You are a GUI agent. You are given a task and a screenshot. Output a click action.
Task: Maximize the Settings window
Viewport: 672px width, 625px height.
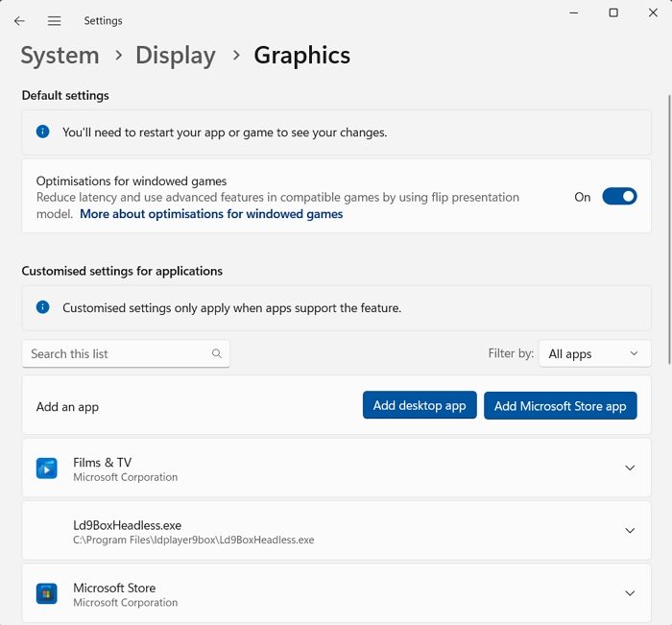tap(613, 13)
